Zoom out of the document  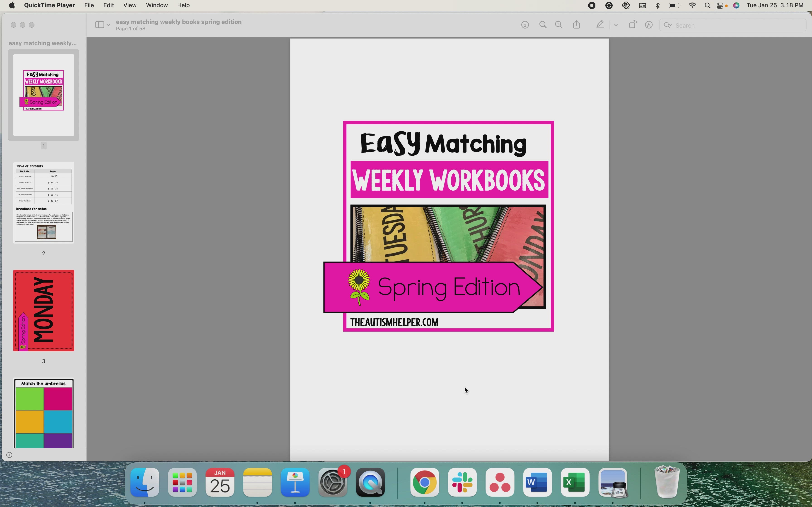click(x=543, y=24)
